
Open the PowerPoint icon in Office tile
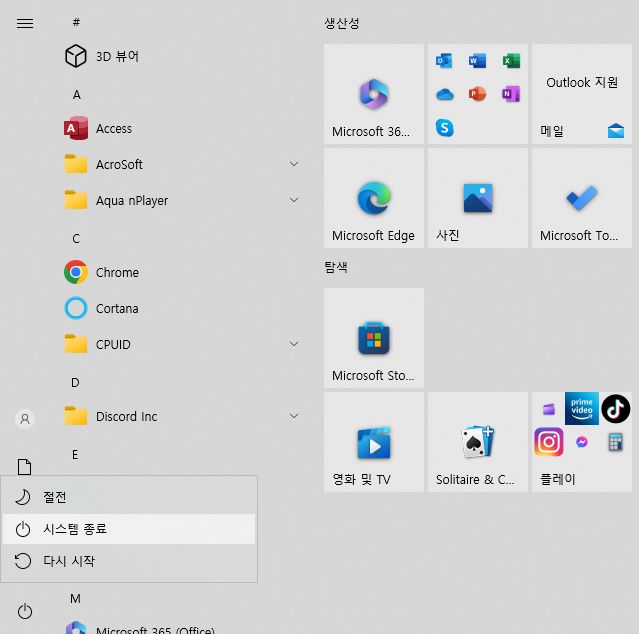(x=477, y=94)
